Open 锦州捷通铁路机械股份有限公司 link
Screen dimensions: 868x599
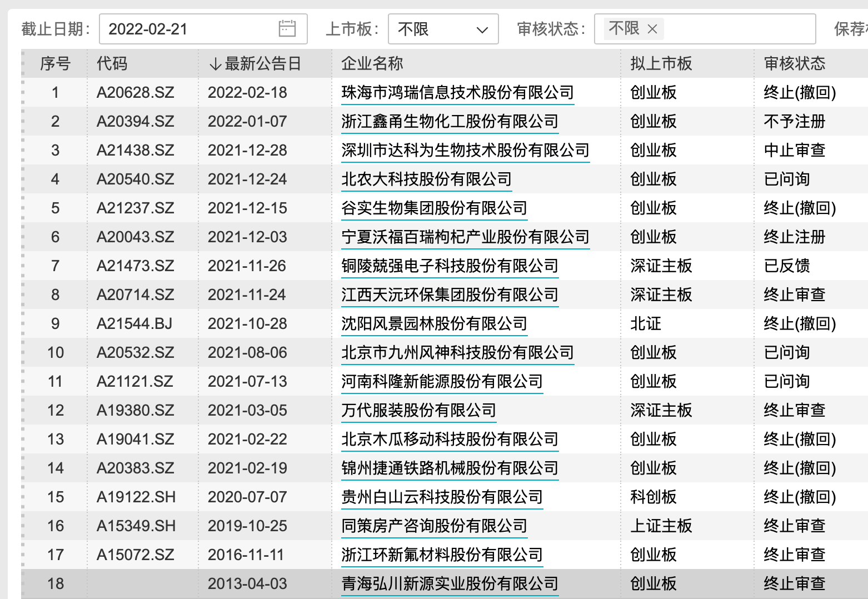click(x=450, y=468)
